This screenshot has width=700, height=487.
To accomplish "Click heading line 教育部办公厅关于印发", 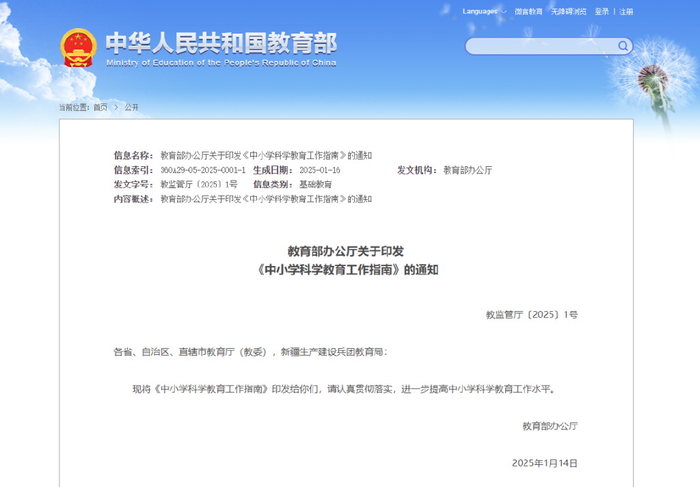I will [x=346, y=251].
